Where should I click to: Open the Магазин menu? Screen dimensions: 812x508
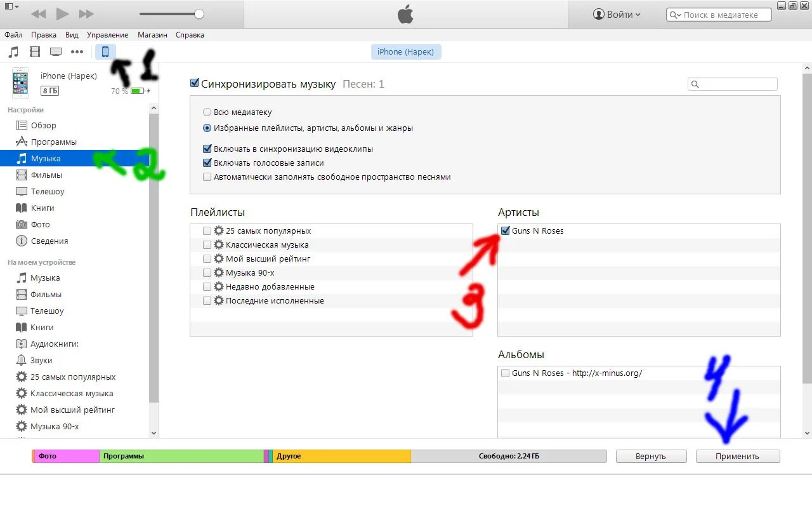pos(152,35)
